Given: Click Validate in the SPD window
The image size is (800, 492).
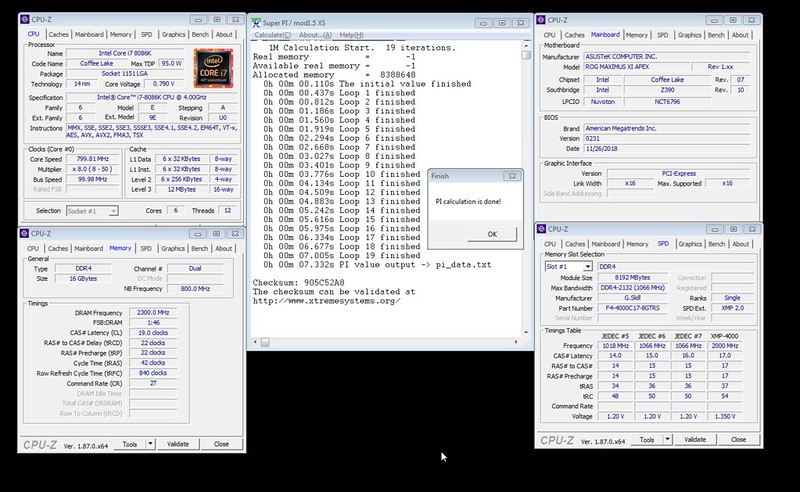Looking at the screenshot, I should click(x=695, y=439).
